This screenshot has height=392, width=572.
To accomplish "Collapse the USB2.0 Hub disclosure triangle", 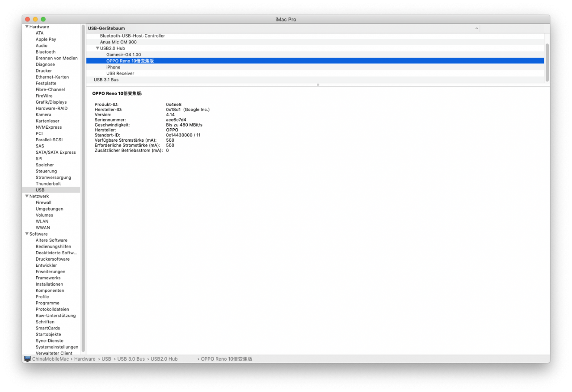I will (97, 48).
